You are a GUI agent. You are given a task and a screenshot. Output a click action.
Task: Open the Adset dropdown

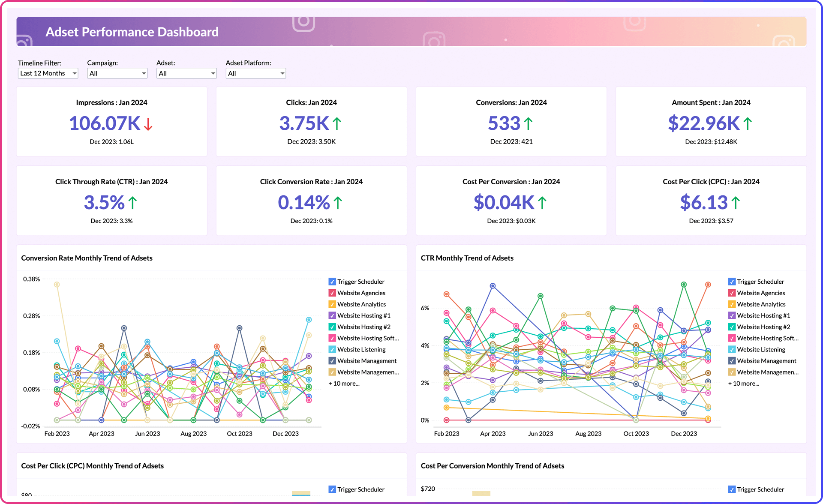[186, 73]
